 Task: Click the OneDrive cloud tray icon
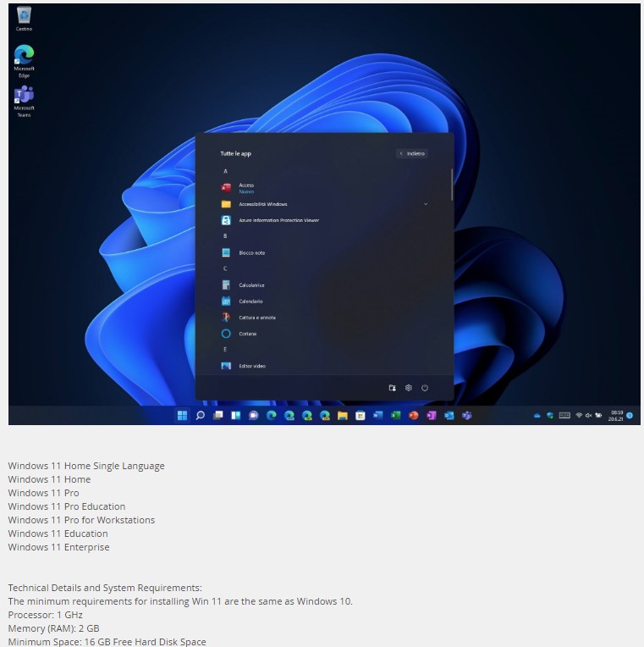537,416
